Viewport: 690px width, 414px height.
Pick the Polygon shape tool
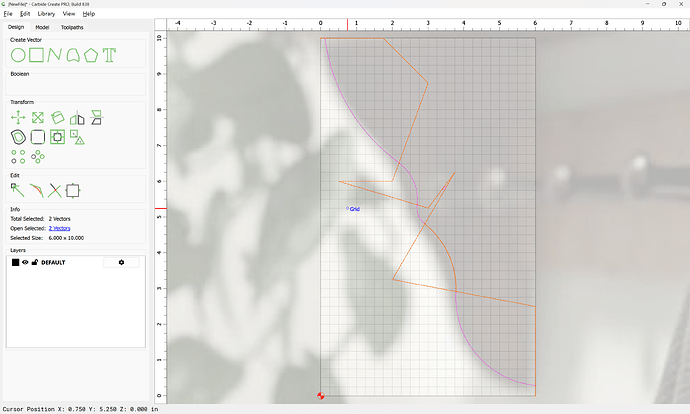click(91, 54)
